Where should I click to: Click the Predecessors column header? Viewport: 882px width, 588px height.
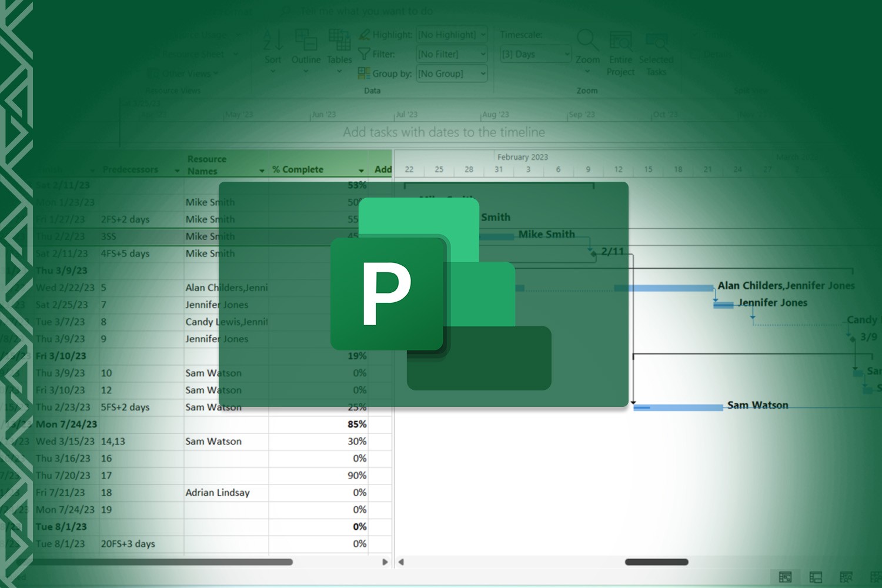[141, 164]
